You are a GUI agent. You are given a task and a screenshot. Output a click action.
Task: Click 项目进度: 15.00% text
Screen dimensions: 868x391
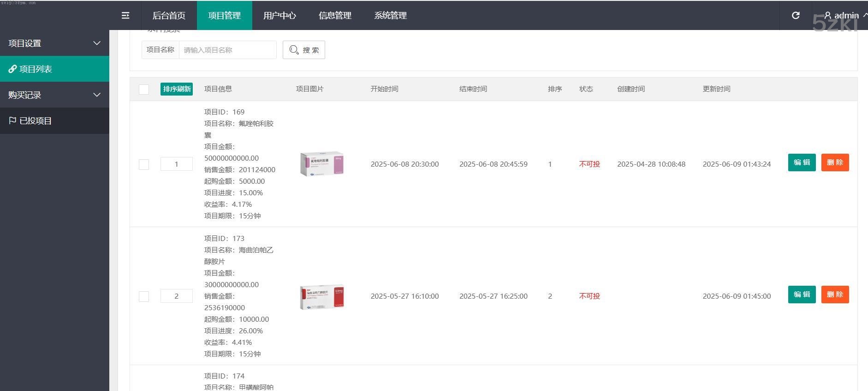point(233,192)
